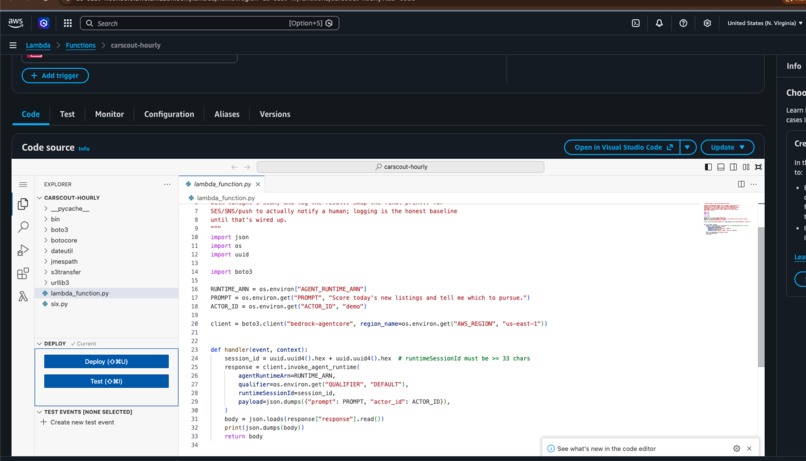Switch to the Aliases tab
This screenshot has height=461, width=806.
[x=227, y=114]
